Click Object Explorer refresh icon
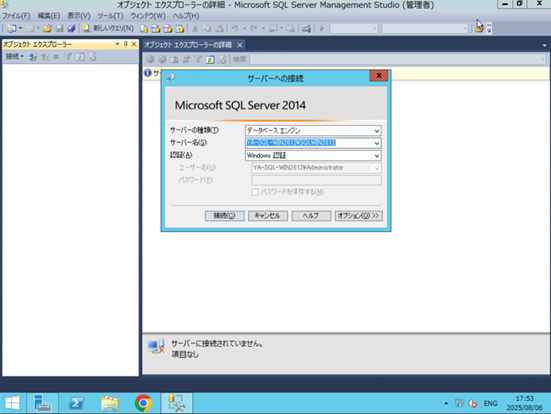The height and width of the screenshot is (414, 551). (x=80, y=57)
